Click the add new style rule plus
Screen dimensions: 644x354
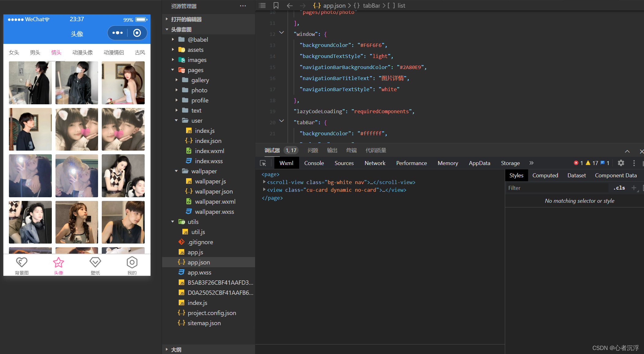[634, 188]
